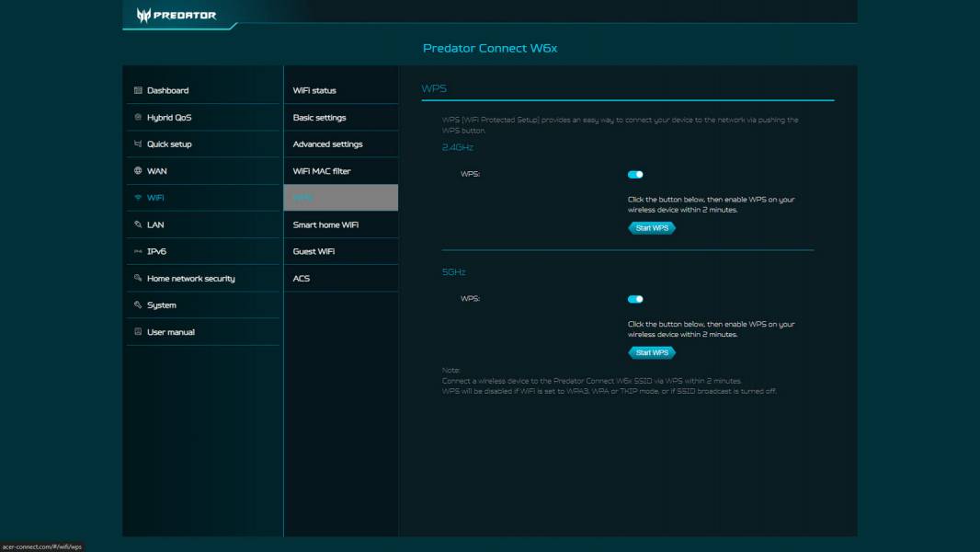Open the WiFi MAC filter page

tap(324, 170)
